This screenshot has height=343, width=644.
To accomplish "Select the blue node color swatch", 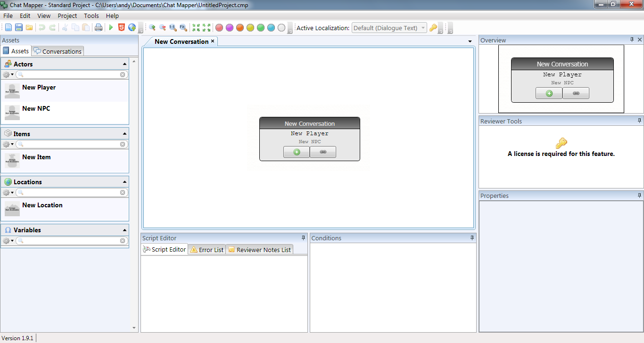I will [x=271, y=28].
